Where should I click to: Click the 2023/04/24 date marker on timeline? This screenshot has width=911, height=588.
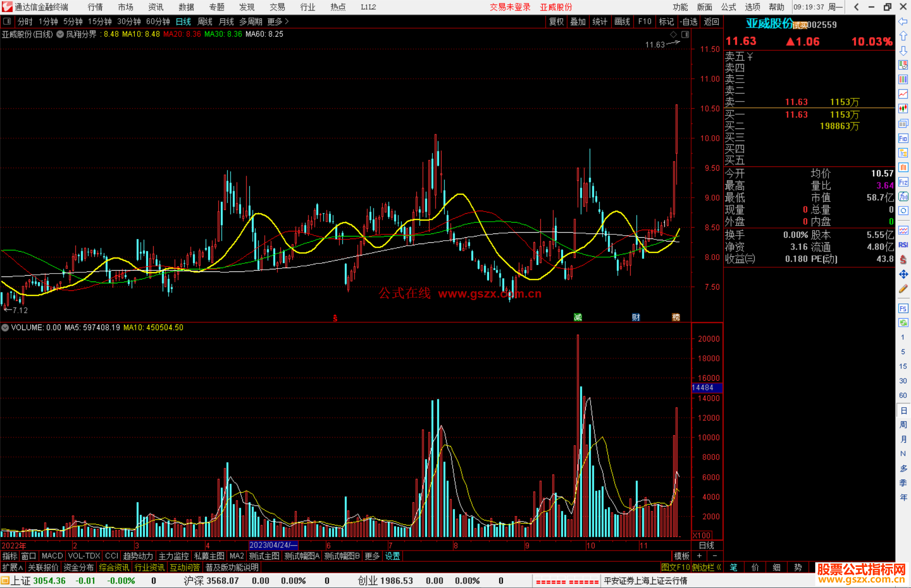[x=273, y=545]
